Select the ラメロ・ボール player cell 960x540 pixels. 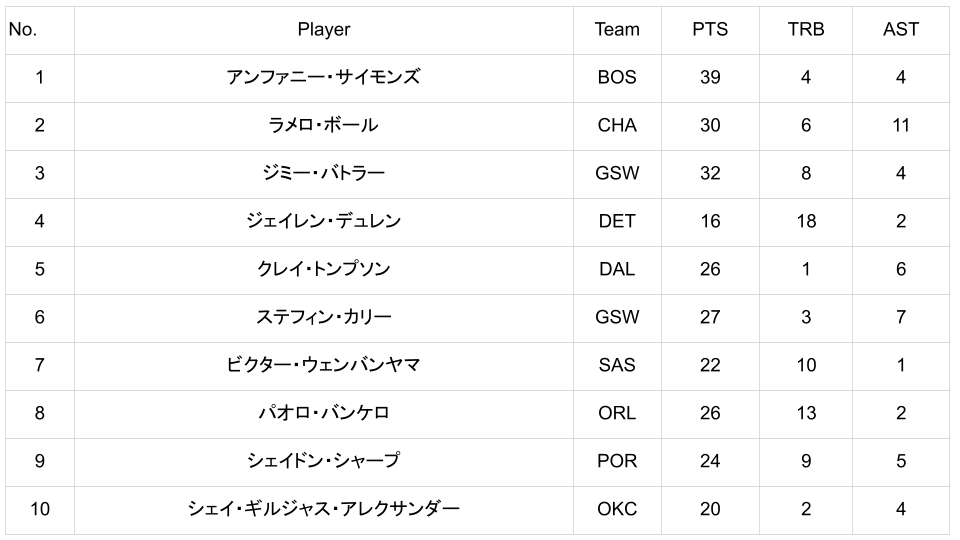[323, 125]
